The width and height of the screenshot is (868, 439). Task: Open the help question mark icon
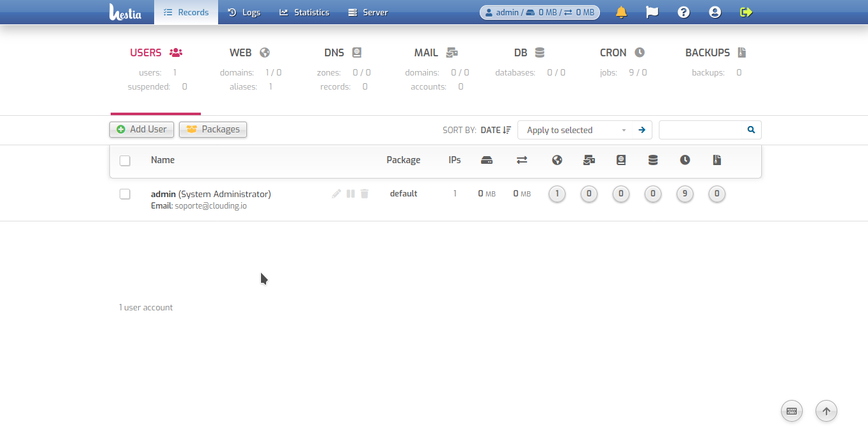pyautogui.click(x=684, y=12)
